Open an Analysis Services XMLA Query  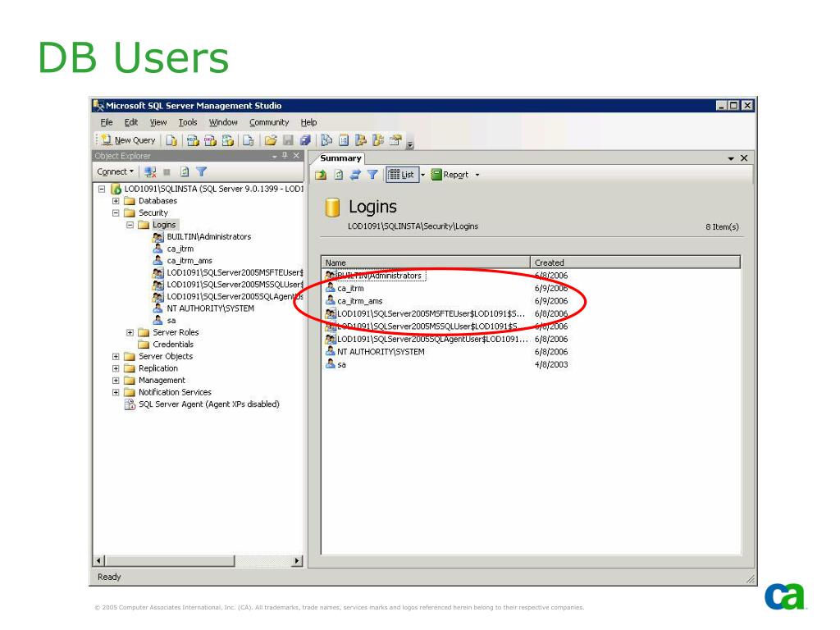point(228,140)
